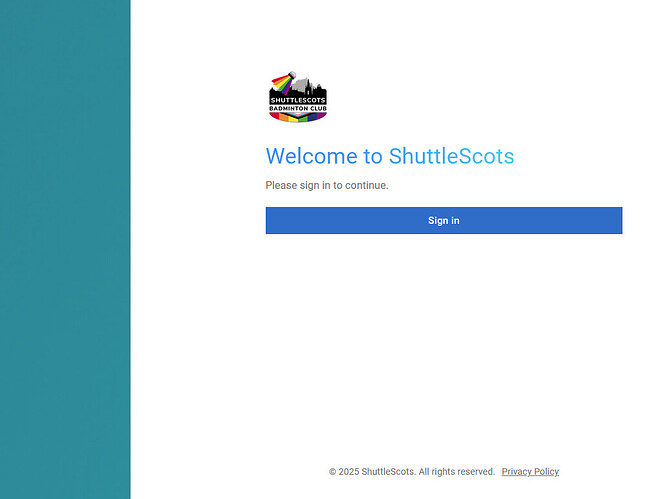The width and height of the screenshot is (671, 499).
Task: Open the Privacy Policy link
Action: tap(530, 472)
